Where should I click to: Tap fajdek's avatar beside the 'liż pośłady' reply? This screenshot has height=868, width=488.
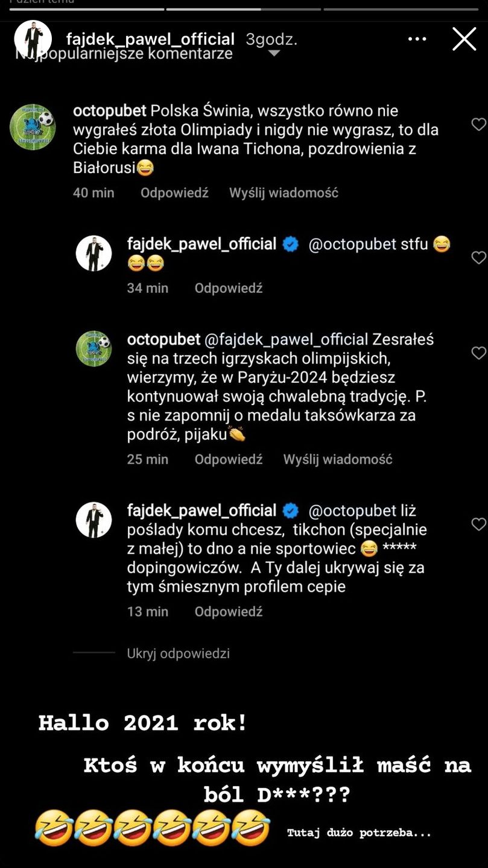coord(93,520)
